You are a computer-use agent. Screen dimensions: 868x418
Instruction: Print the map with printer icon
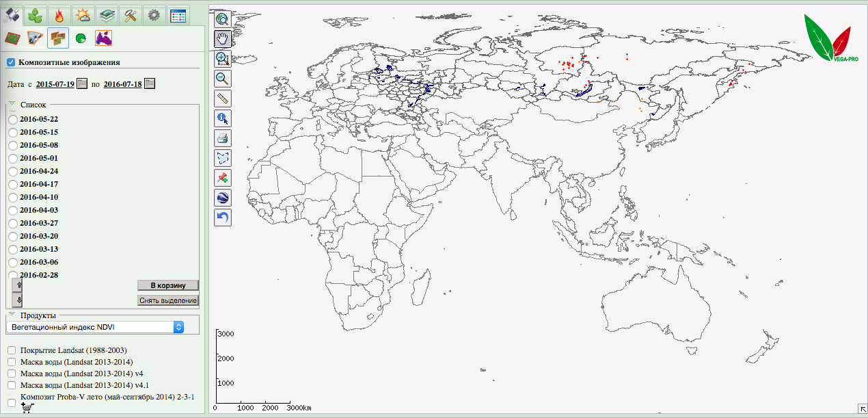(x=222, y=138)
